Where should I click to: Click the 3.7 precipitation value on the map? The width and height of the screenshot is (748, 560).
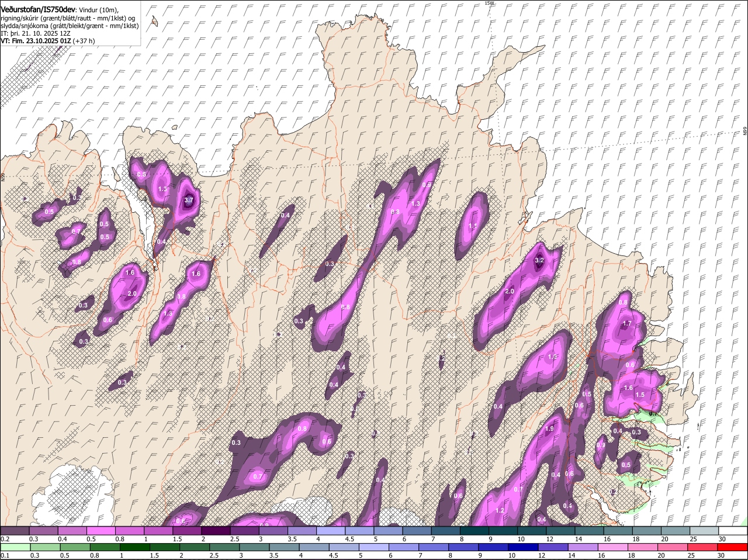coord(188,200)
